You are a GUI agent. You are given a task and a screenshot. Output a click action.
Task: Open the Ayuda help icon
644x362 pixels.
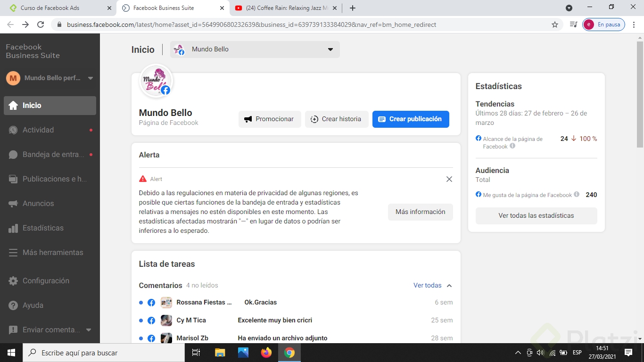click(x=12, y=305)
